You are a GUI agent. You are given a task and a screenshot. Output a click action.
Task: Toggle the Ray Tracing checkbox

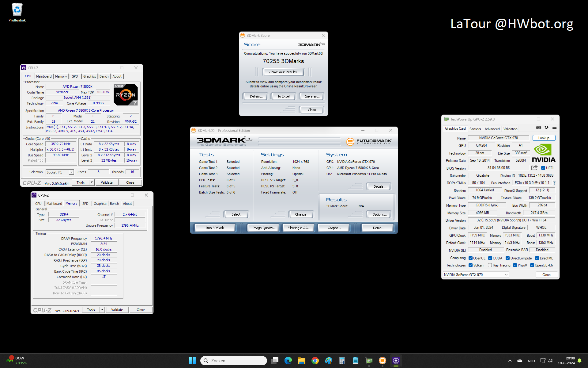[x=490, y=265]
